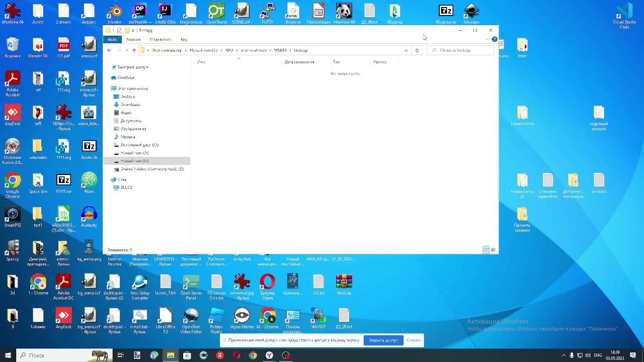The width and height of the screenshot is (644, 362).
Task: Expand the address bar history dropdown
Action: 406,50
